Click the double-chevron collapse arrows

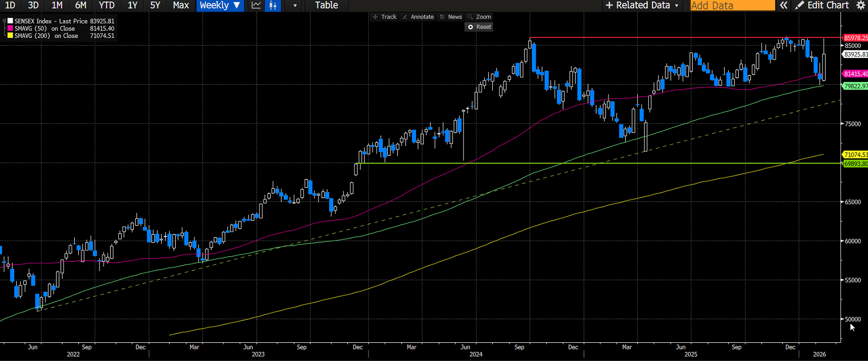tap(783, 6)
